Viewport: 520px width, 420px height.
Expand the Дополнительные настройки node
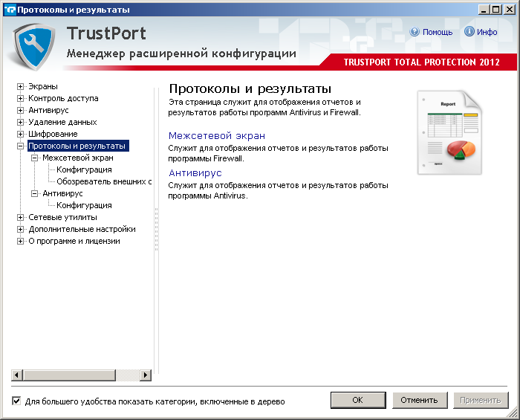[x=20, y=229]
